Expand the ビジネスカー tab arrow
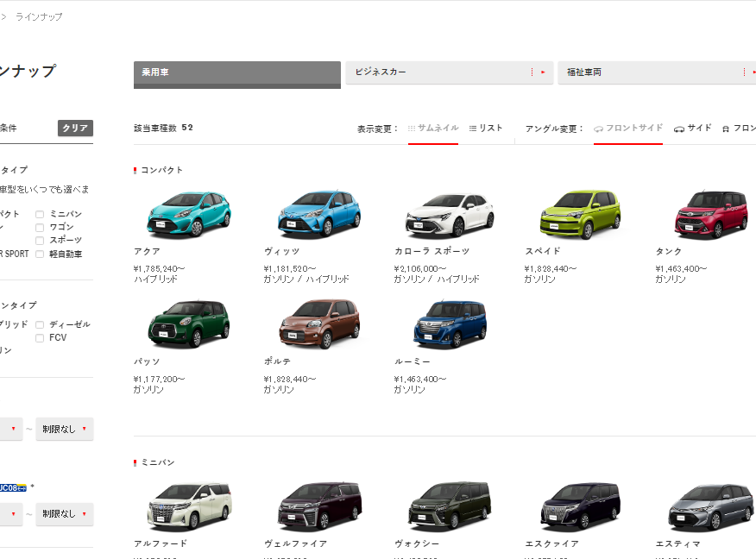 pos(542,72)
